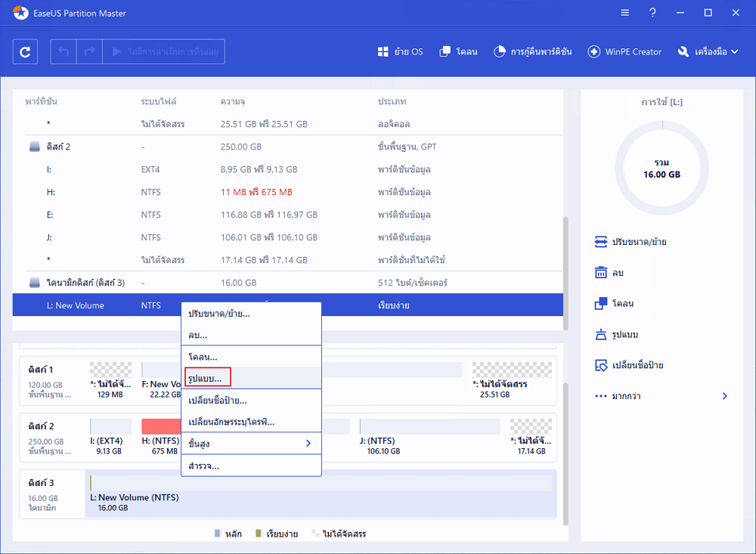Open the เครื่องมือ tools dropdown

click(716, 51)
